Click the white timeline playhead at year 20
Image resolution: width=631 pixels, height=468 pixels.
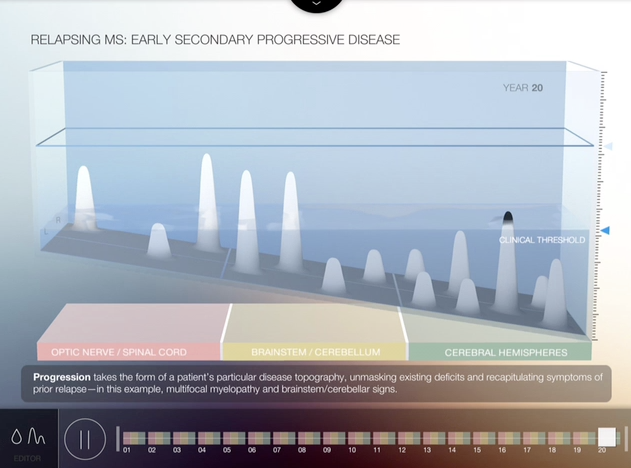607,437
